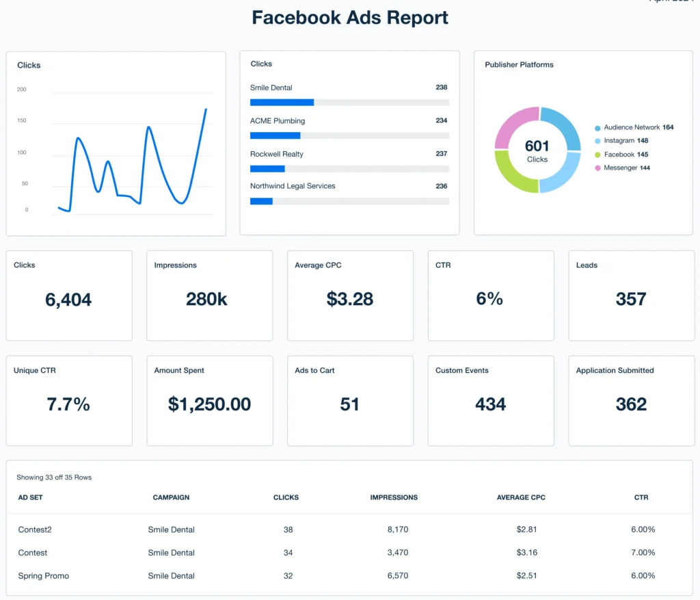
Task: Select the pink Messenger donut segment
Action: 513,125
